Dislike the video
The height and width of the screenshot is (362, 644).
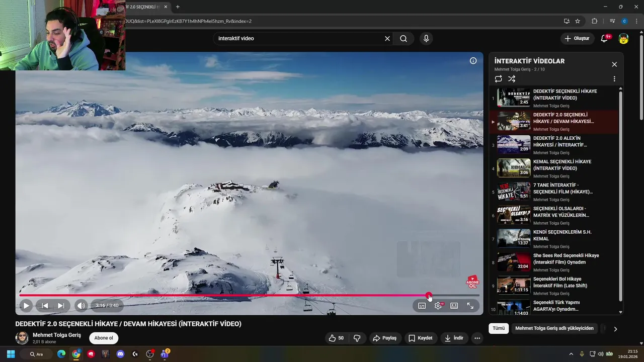(x=357, y=338)
